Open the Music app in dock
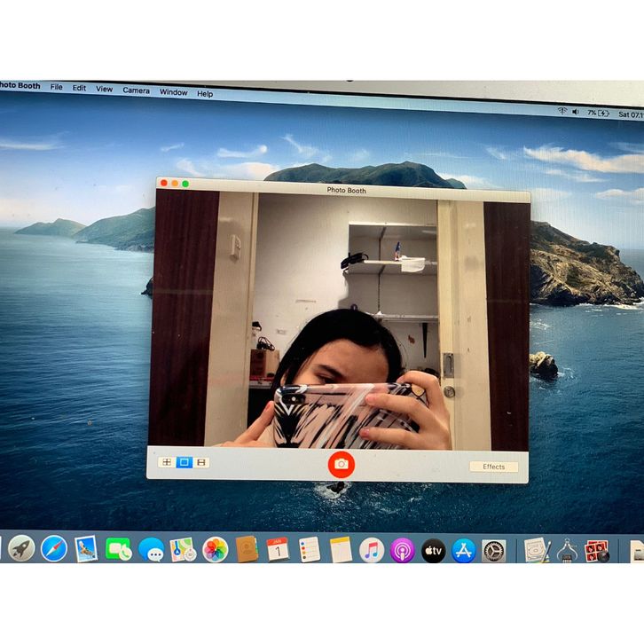Image resolution: width=644 pixels, height=644 pixels. pos(372,550)
